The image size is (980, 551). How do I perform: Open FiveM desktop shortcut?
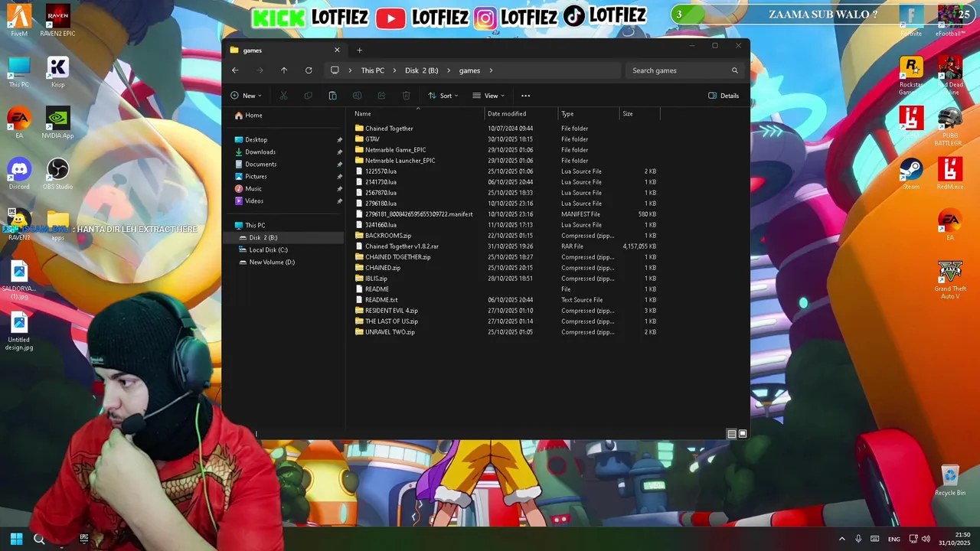[19, 20]
